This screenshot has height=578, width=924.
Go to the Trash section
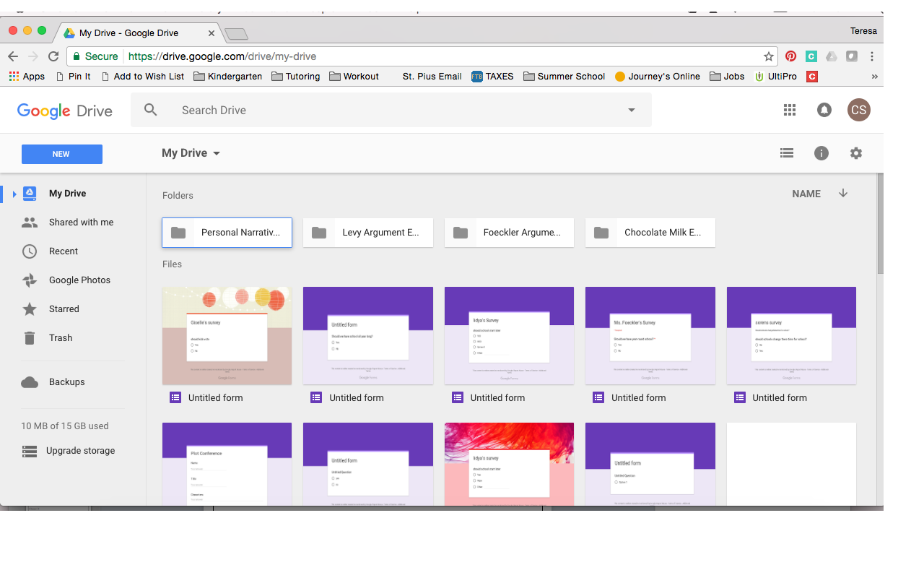click(x=61, y=338)
